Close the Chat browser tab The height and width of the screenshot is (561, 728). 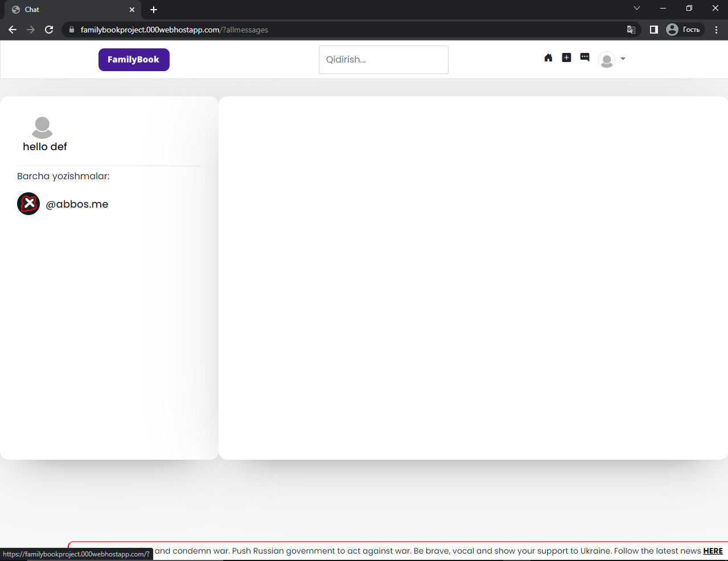pyautogui.click(x=132, y=10)
